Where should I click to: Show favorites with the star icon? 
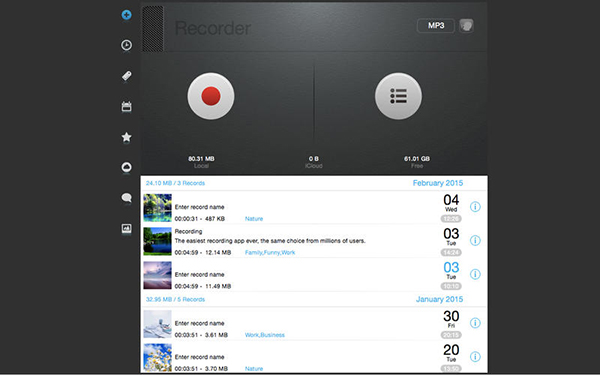(x=126, y=137)
